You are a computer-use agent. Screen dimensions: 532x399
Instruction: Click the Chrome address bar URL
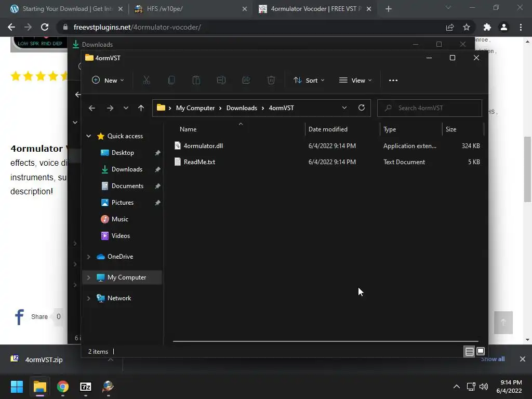[x=137, y=27]
